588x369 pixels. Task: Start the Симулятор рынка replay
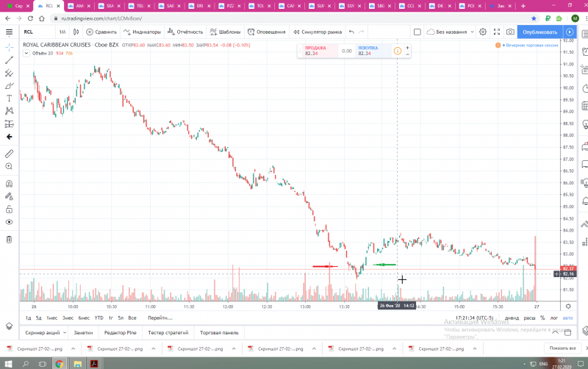[318, 32]
